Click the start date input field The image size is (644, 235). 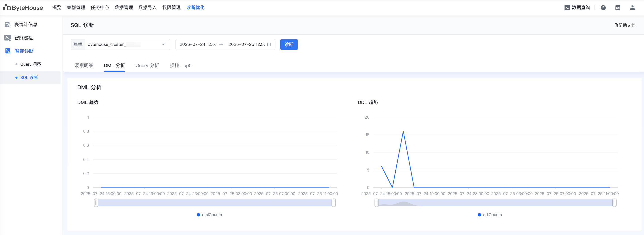pos(198,44)
